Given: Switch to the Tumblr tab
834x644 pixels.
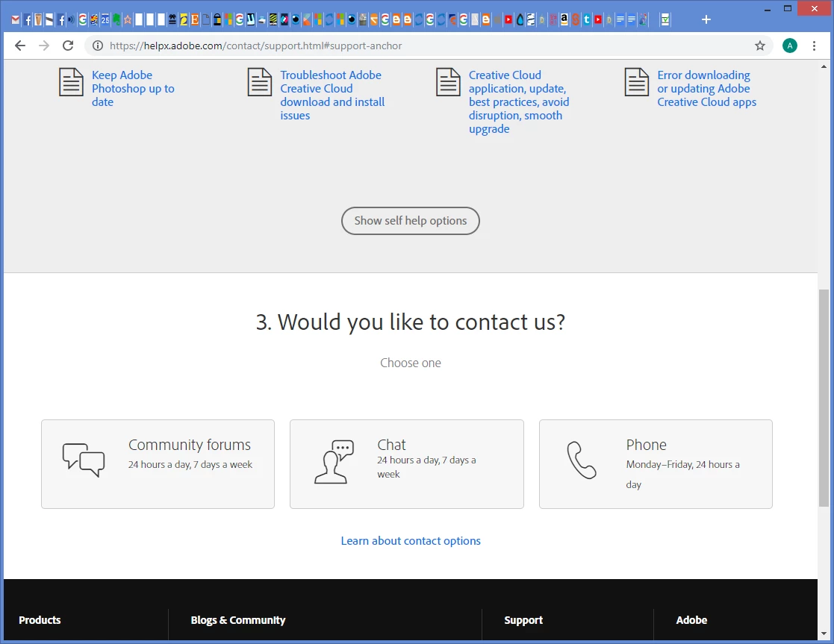Looking at the screenshot, I should [587, 20].
